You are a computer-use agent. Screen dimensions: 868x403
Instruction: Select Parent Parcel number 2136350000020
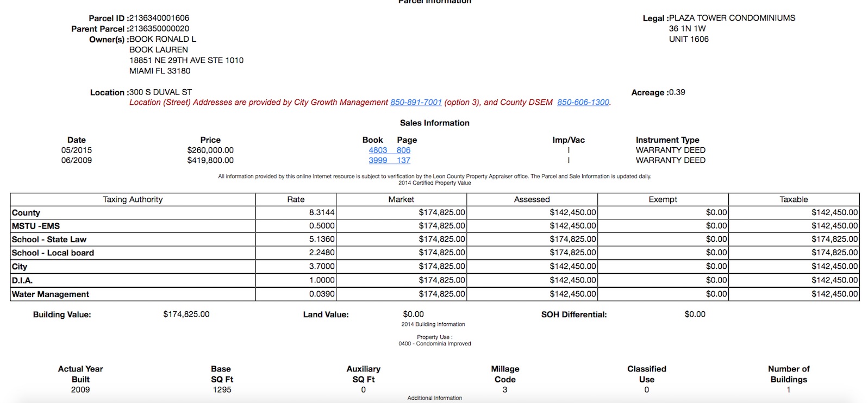coord(159,28)
